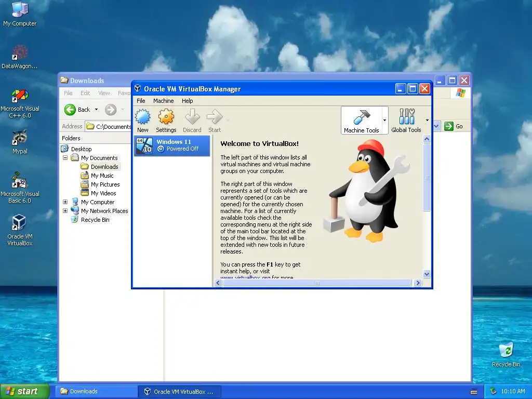The image size is (532, 399).
Task: Open the Back button history dropdown
Action: click(x=96, y=110)
